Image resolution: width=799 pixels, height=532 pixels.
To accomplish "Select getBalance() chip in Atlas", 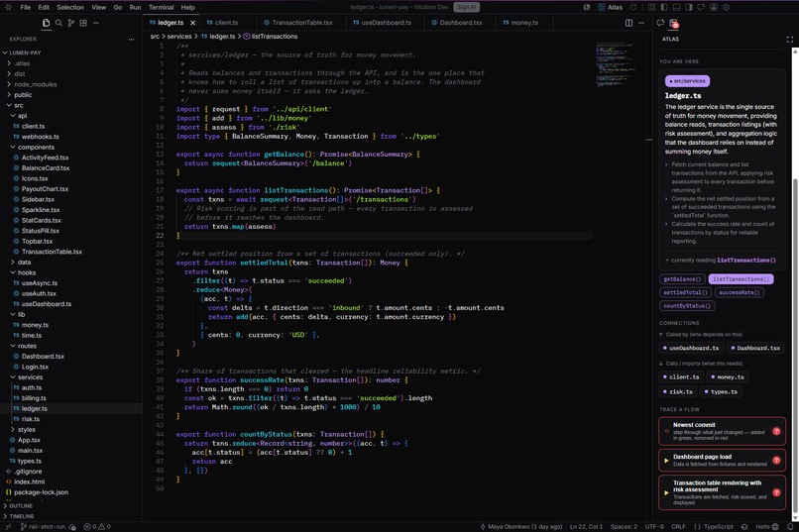I will tap(682, 279).
